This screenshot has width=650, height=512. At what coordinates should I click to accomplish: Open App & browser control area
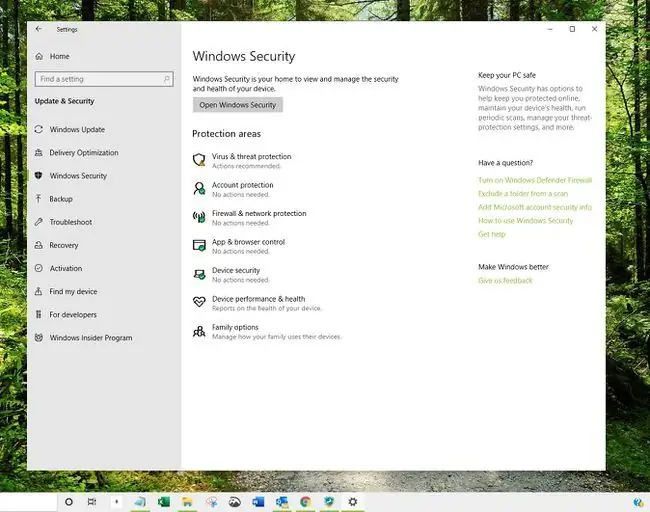click(x=239, y=246)
